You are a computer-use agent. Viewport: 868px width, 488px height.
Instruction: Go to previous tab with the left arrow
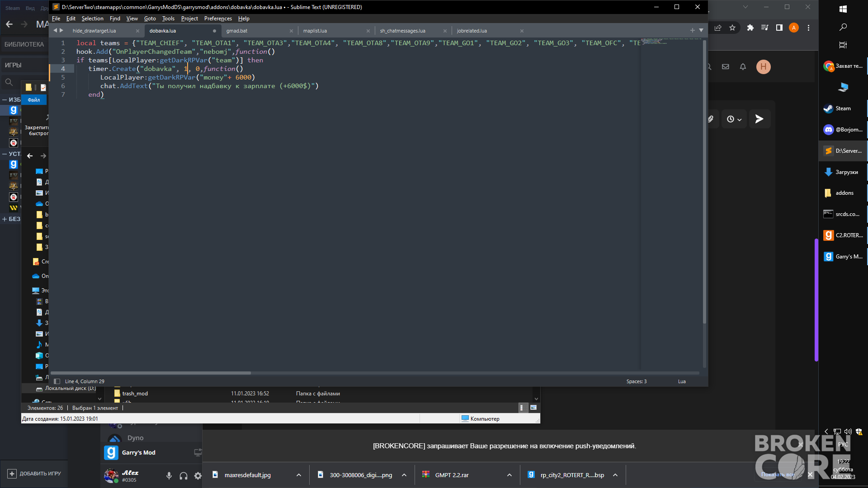click(55, 30)
